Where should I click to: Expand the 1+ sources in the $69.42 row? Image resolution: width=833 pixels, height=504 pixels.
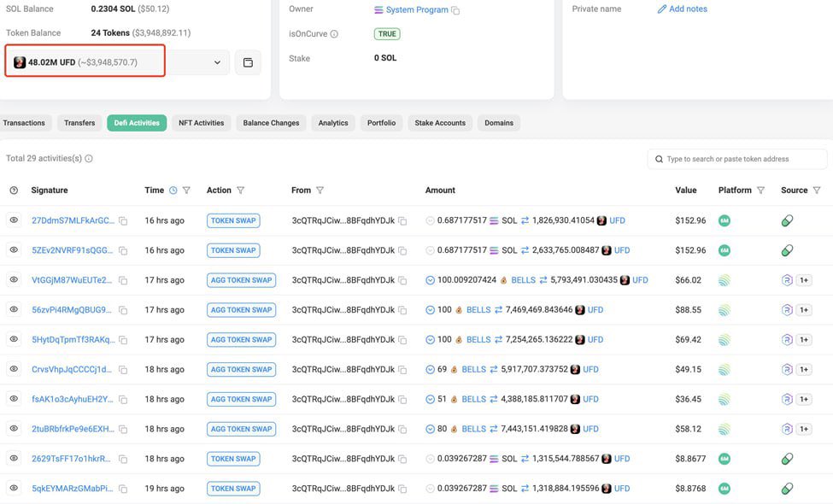pos(804,339)
